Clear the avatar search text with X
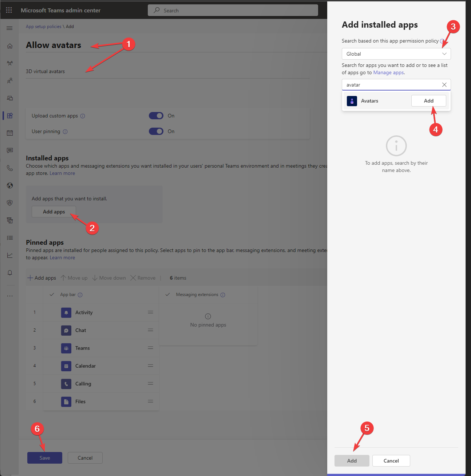The width and height of the screenshot is (471, 476). (444, 85)
